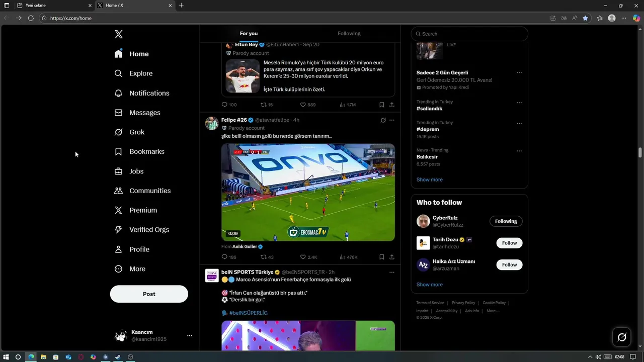Open a new browser tab
The width and height of the screenshot is (644, 362).
pyautogui.click(x=181, y=6)
